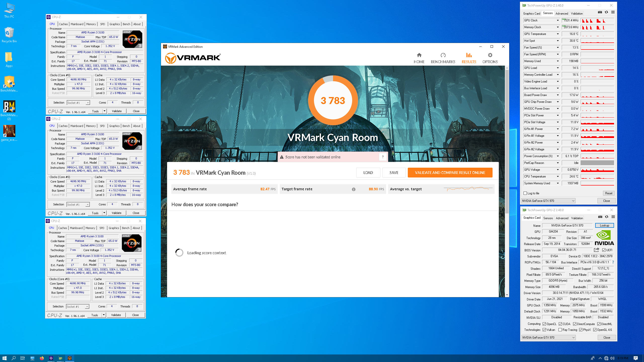The width and height of the screenshot is (644, 362).
Task: Click Validate button in middle CPU-Z
Action: point(116,213)
